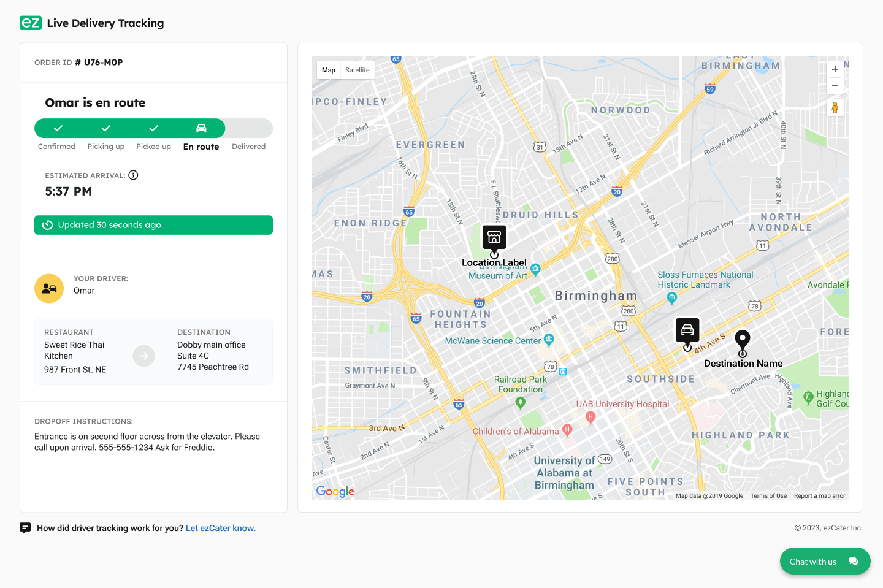Click the Delivered step label
The width and height of the screenshot is (883, 588).
pyautogui.click(x=249, y=147)
